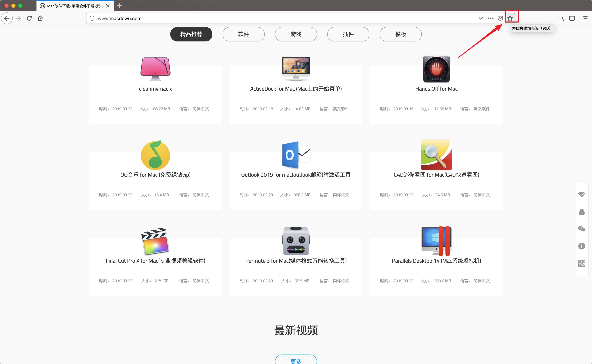
Task: Reload the current page
Action: 29,18
